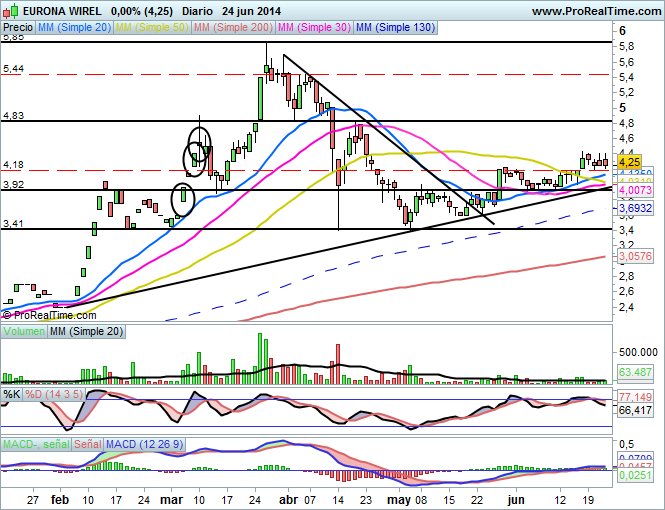Viewport: 665px width, 510px height.
Task: Click the 24 jun 2014 date text
Action: (251, 11)
